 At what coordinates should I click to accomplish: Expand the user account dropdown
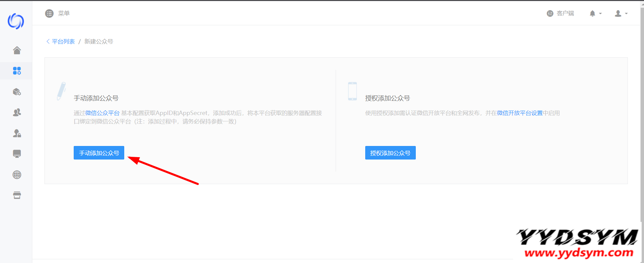coord(621,13)
